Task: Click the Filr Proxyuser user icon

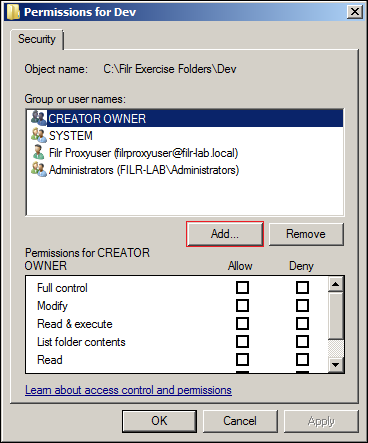Action: [x=39, y=152]
